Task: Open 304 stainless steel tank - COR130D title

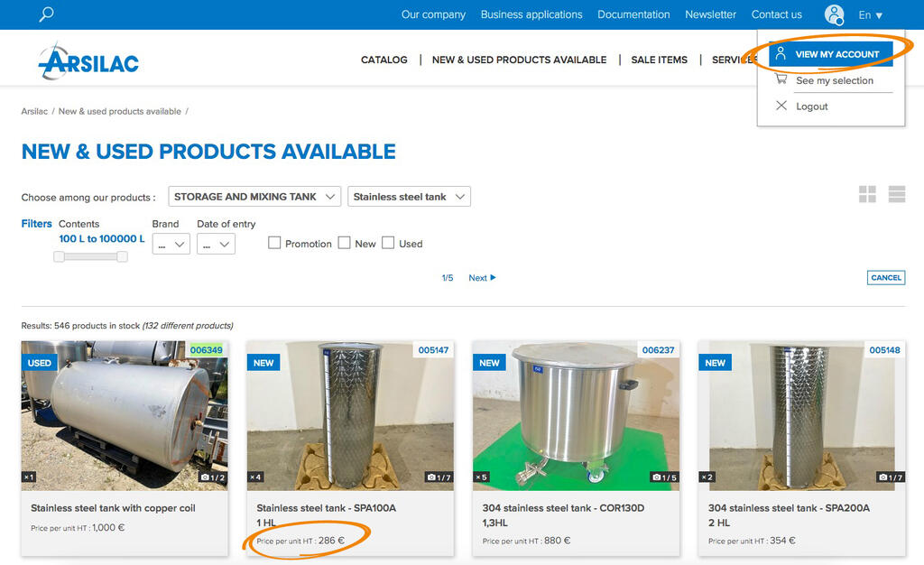Action: (563, 508)
